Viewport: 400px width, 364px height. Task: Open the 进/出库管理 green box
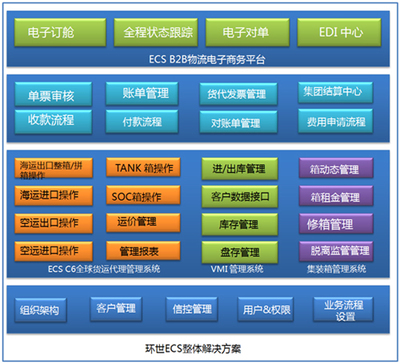(240, 169)
